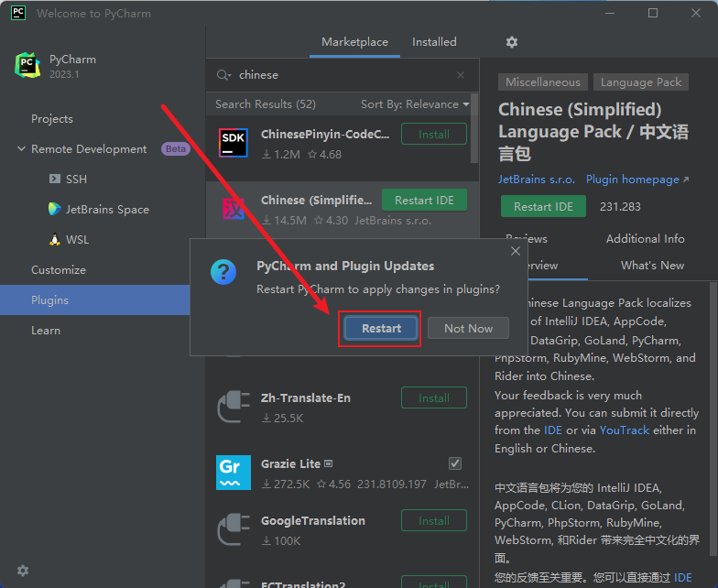This screenshot has width=718, height=588.
Task: Open the Additional Info tab
Action: (645, 238)
